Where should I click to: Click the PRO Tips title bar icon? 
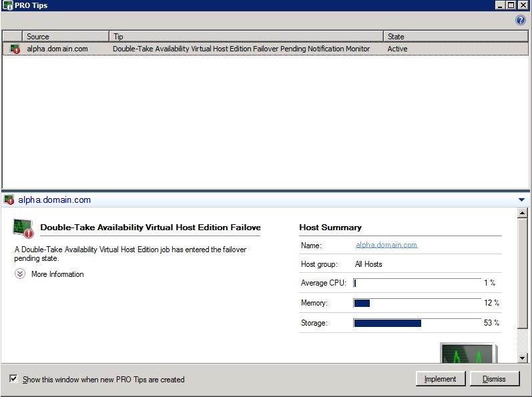[x=7, y=5]
